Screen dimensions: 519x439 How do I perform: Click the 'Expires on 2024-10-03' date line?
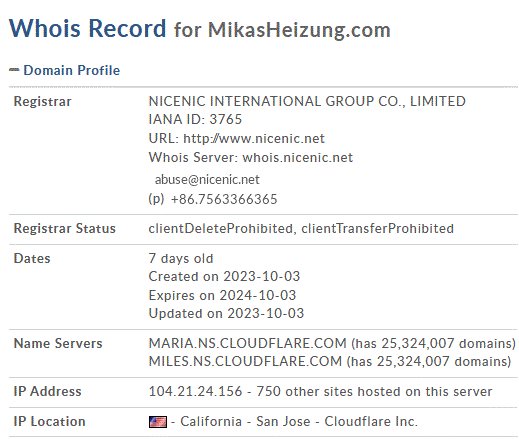pos(222,295)
